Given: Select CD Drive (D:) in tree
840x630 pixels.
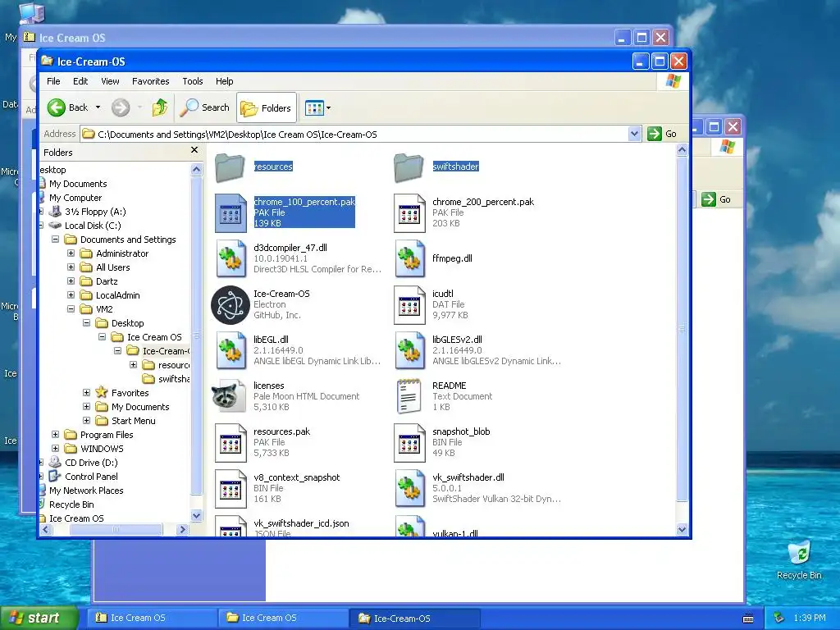Looking at the screenshot, I should [x=91, y=463].
